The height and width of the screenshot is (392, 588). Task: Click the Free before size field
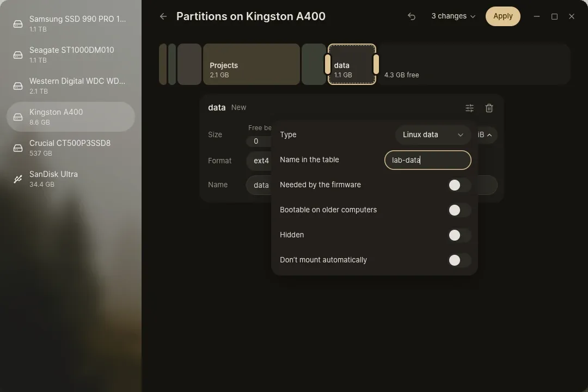[x=259, y=141]
